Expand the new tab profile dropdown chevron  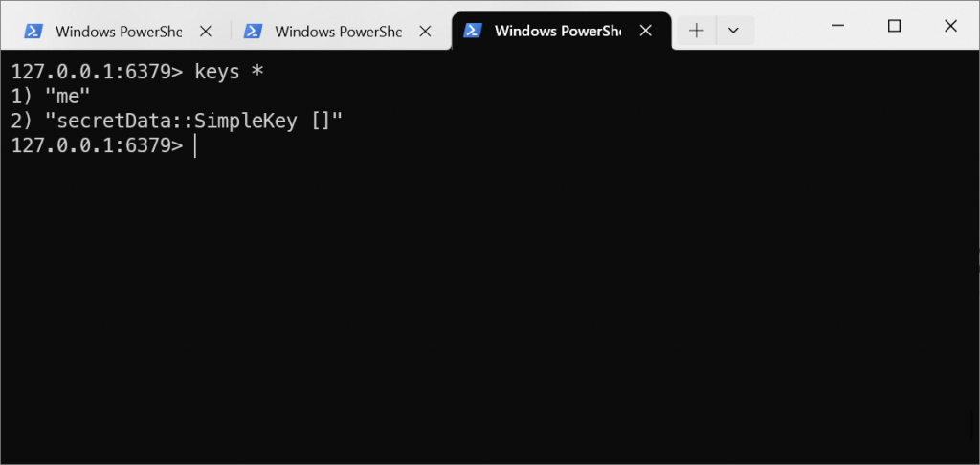pyautogui.click(x=734, y=30)
